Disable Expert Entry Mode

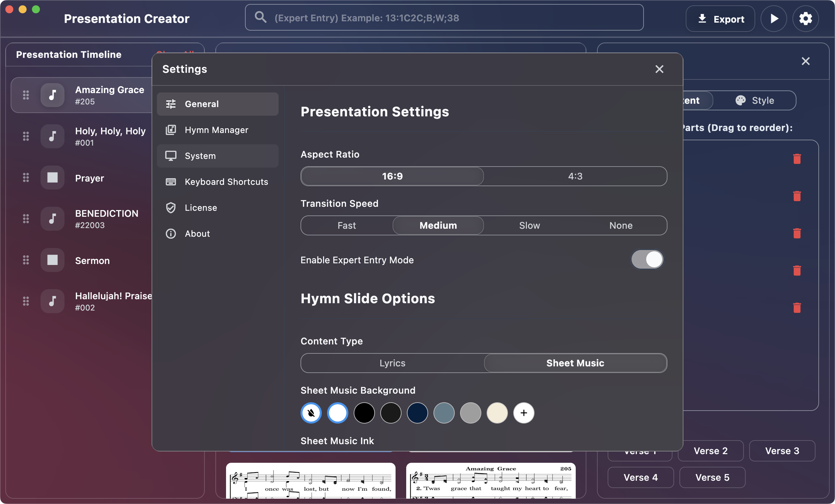coord(647,260)
